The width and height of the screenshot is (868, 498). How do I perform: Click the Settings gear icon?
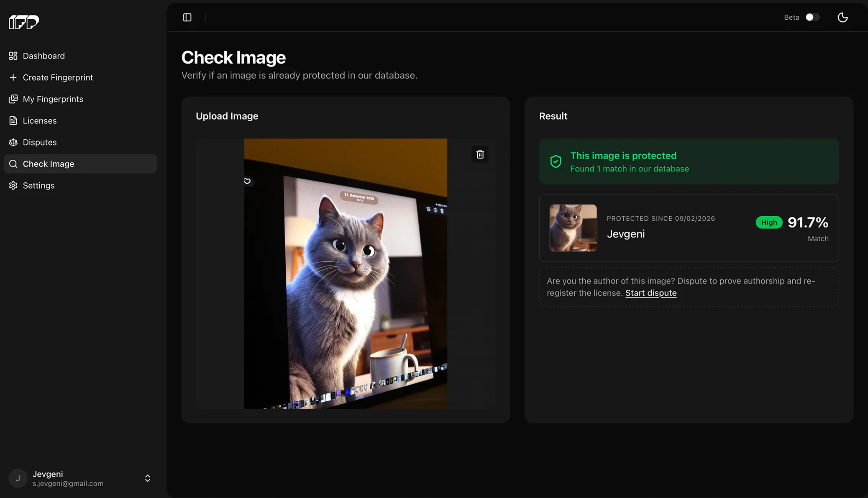(x=13, y=185)
